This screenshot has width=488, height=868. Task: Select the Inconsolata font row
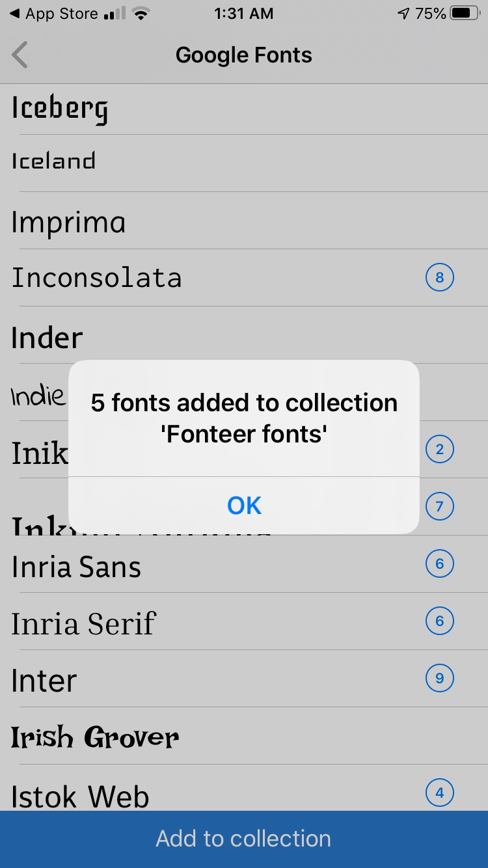[244, 278]
